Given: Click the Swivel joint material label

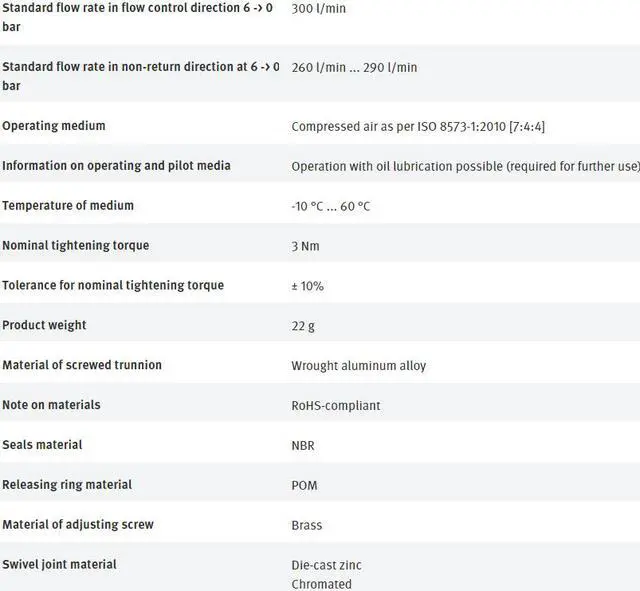Looking at the screenshot, I should pos(59,565).
